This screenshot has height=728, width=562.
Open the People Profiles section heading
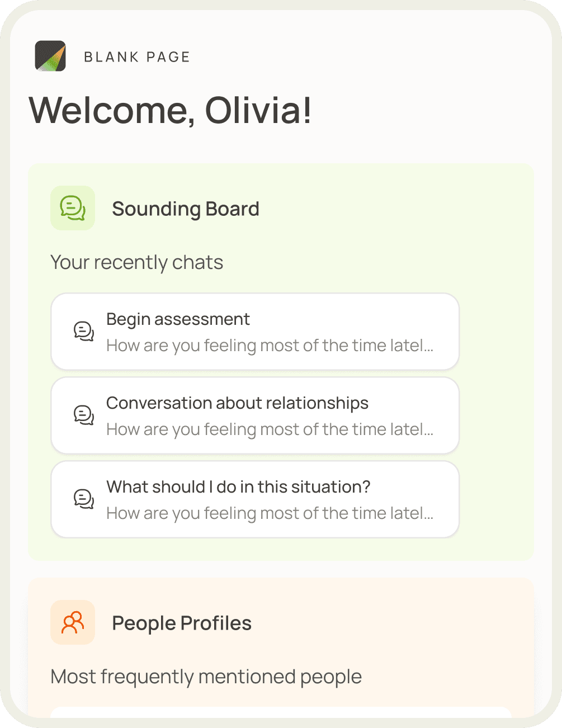(182, 623)
